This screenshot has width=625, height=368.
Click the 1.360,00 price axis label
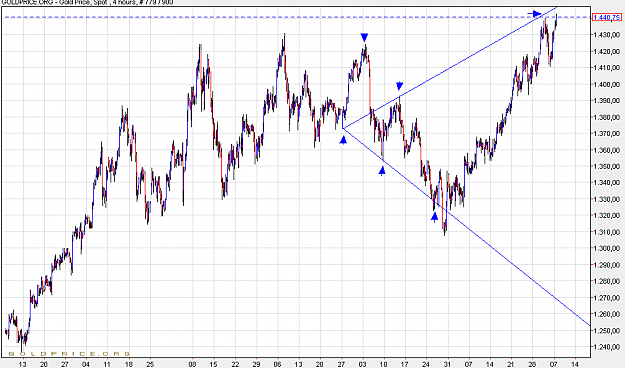[x=607, y=150]
